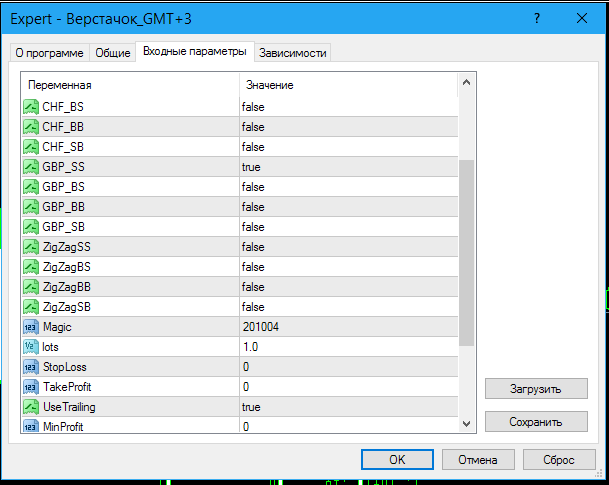Viewport: 609px width, 485px height.
Task: Click the GBP_SS variable name
Action: pos(63,167)
